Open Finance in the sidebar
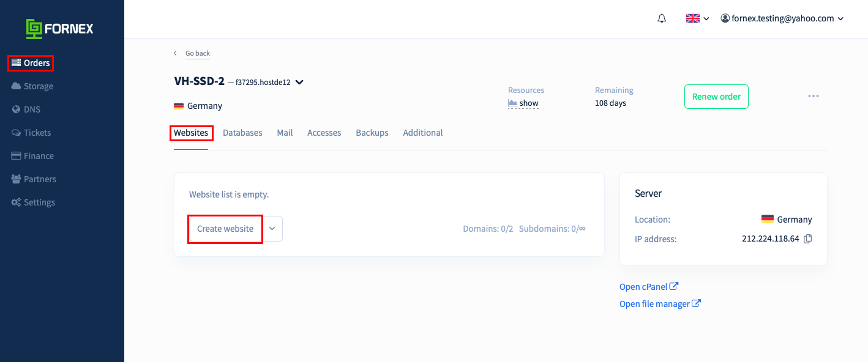This screenshot has width=868, height=362. point(32,156)
